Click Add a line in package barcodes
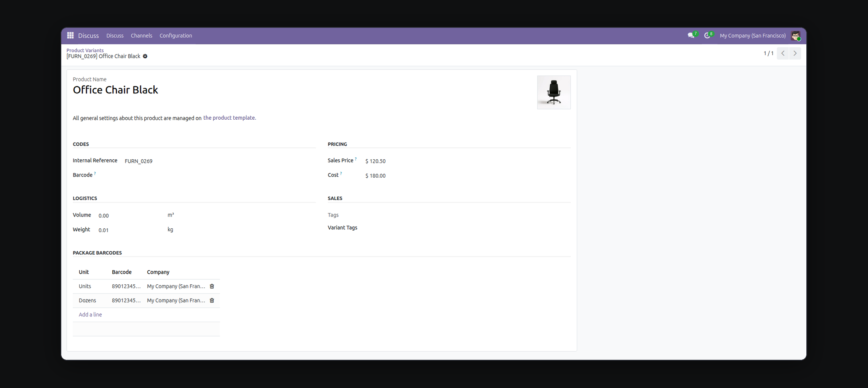Viewport: 868px width, 388px height. coord(90,314)
